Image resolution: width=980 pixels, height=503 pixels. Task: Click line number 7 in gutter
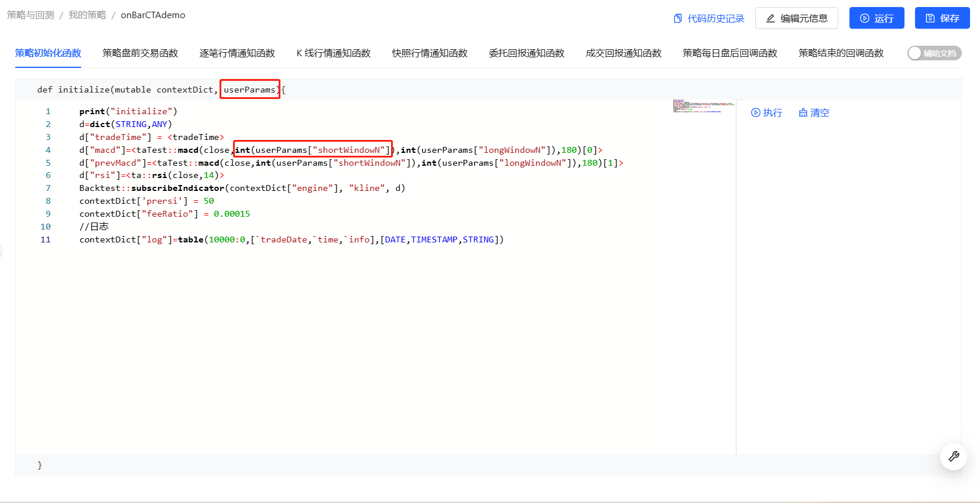click(48, 188)
